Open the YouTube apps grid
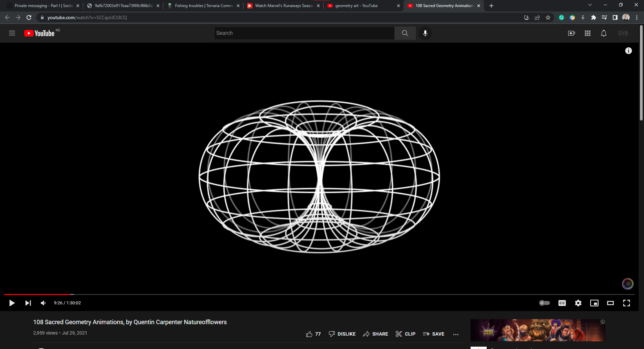 tap(587, 33)
